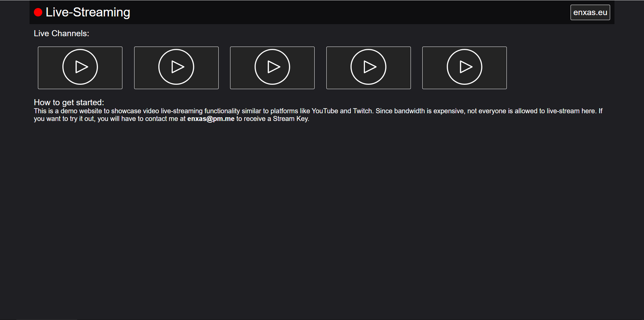The width and height of the screenshot is (644, 320).
Task: Watch the fifth live channel
Action: (465, 68)
